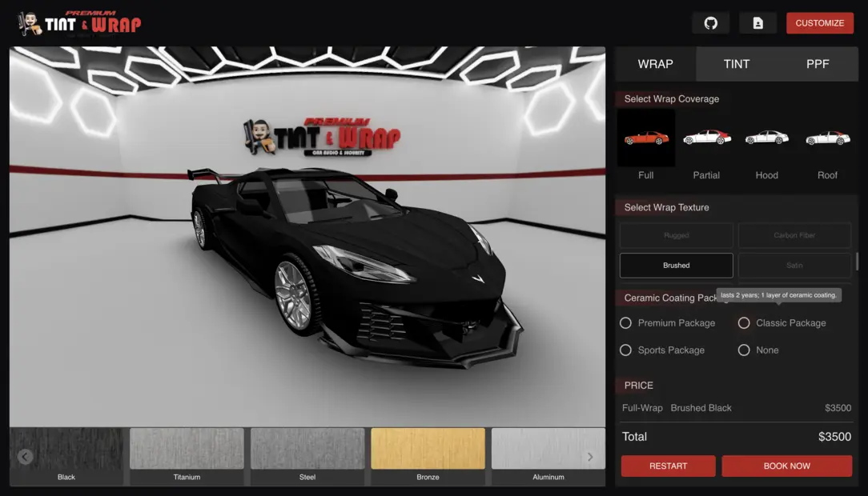
Task: Select the Partial wrap coverage car icon
Action: pos(706,138)
